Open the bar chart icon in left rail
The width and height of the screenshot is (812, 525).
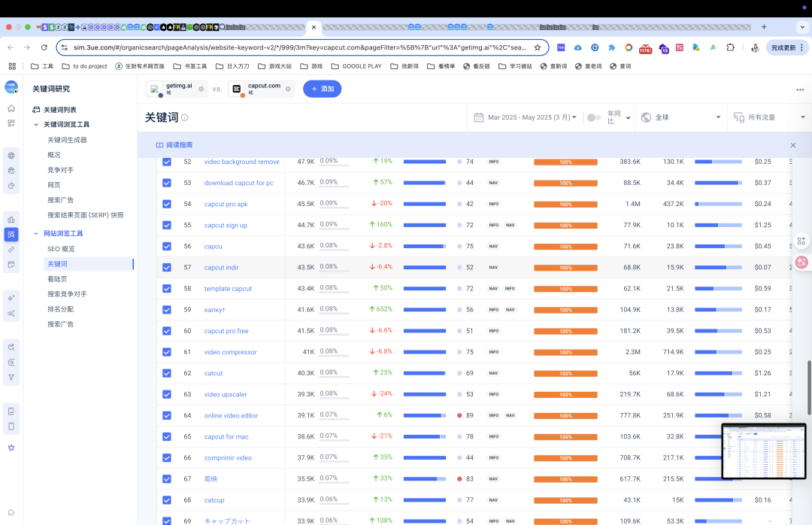click(11, 219)
